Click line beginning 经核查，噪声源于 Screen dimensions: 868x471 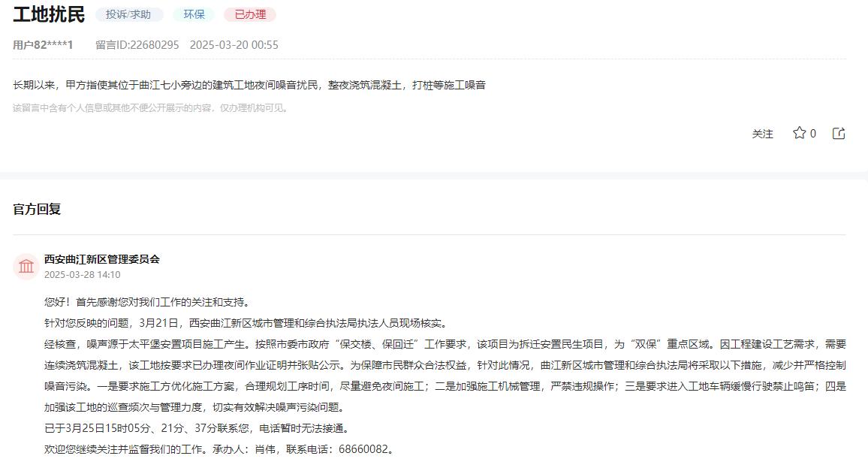[x=445, y=344]
